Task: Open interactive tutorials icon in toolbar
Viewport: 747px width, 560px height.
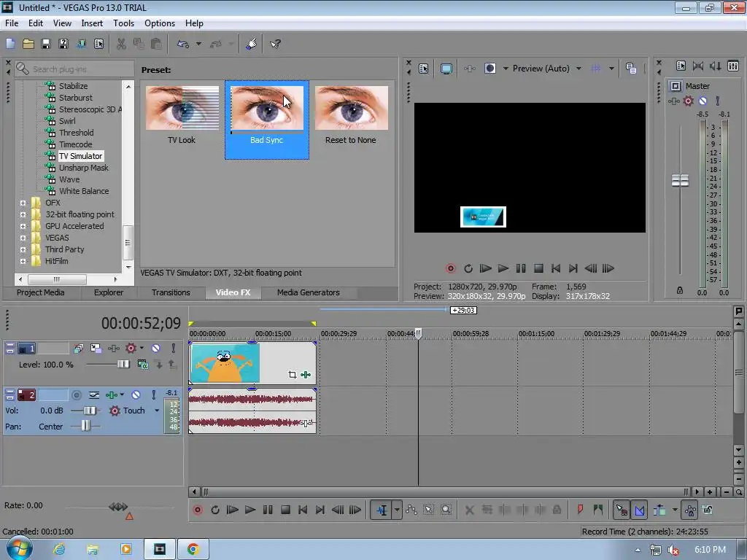Action: point(252,44)
